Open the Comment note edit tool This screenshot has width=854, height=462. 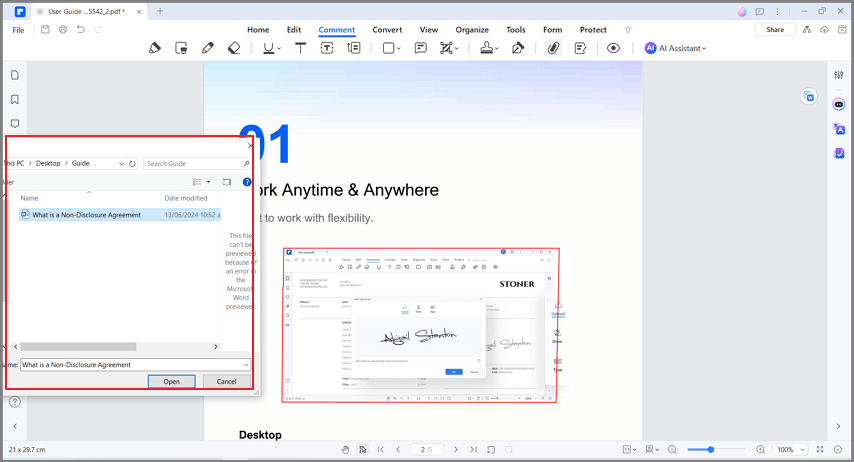click(x=581, y=48)
